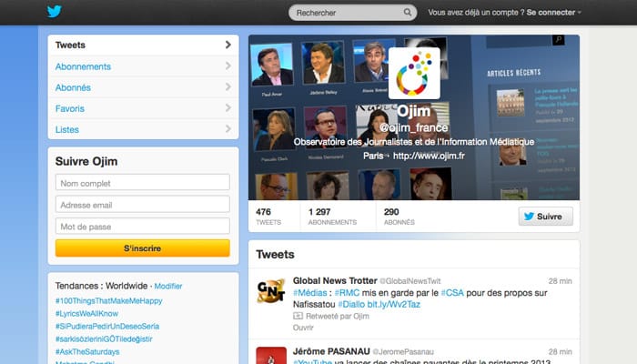Click the yellow S'inscrire button
The image size is (637, 364).
[142, 248]
